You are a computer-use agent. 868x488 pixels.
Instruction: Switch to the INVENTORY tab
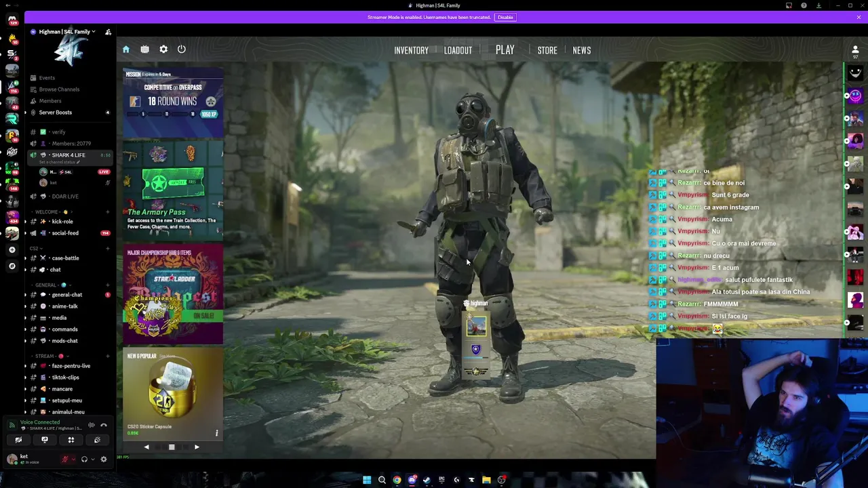tap(411, 50)
